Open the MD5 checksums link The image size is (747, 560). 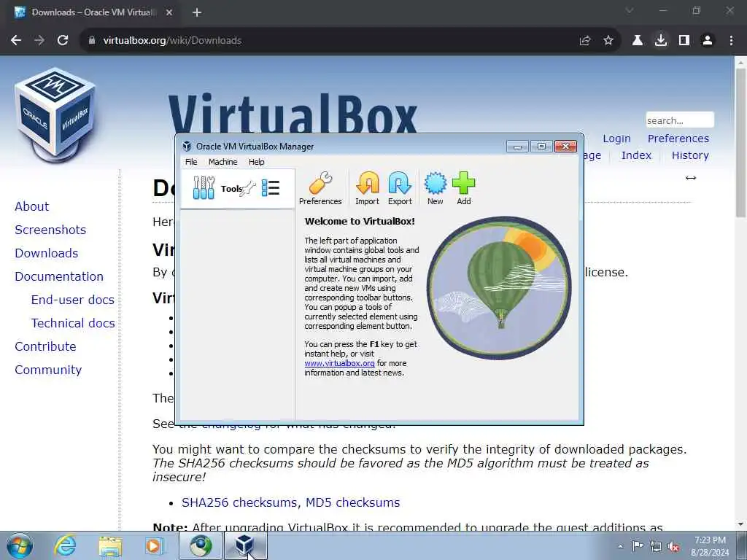(352, 503)
